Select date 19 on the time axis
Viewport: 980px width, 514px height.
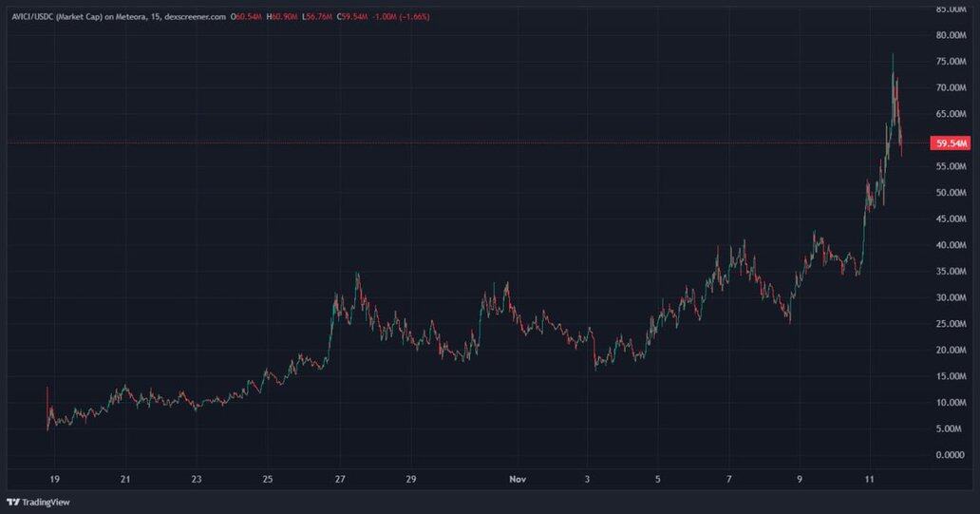point(54,480)
